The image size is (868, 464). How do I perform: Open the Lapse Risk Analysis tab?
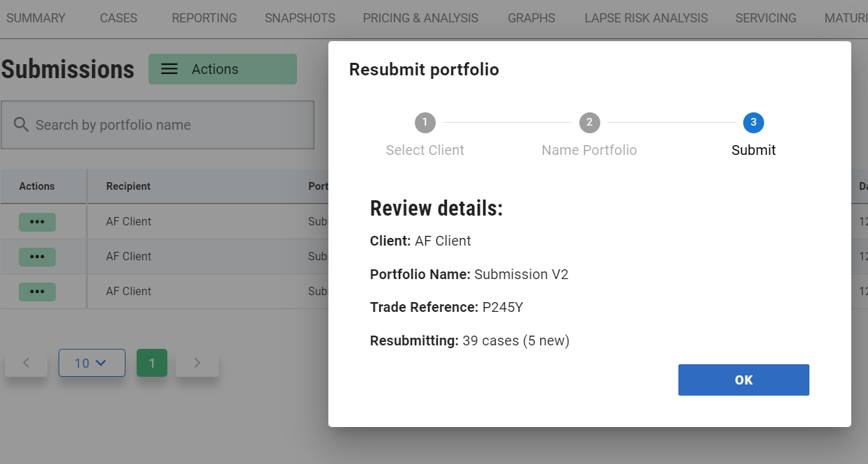[x=646, y=18]
